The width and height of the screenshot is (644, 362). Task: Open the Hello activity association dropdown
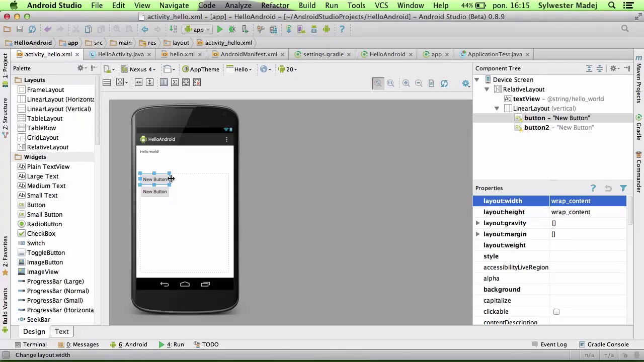(x=239, y=69)
